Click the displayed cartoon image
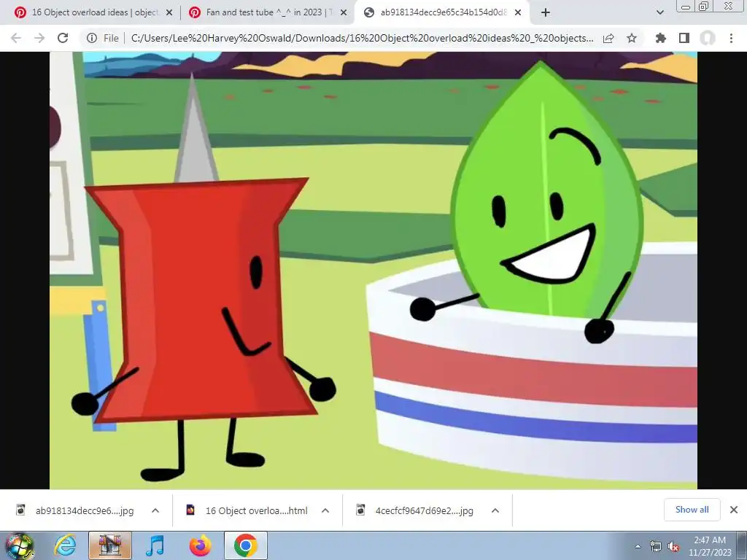This screenshot has height=560, width=747. [x=373, y=270]
